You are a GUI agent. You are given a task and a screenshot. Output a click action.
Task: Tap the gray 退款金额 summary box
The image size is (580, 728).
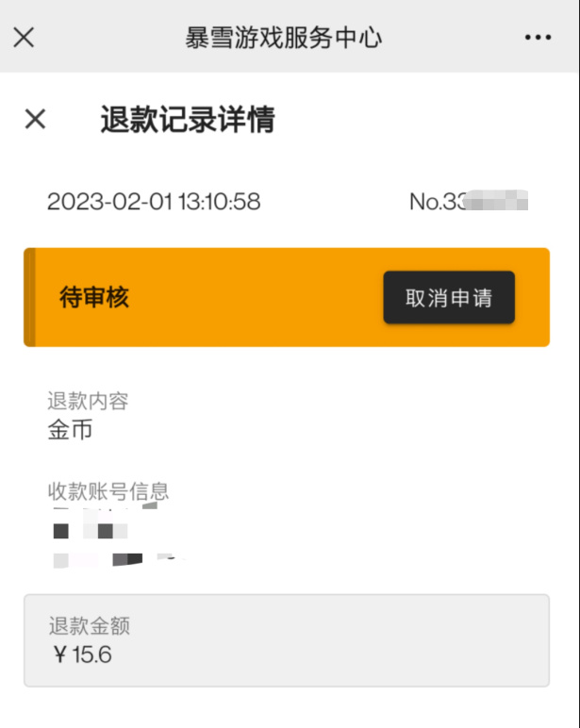coord(287,640)
